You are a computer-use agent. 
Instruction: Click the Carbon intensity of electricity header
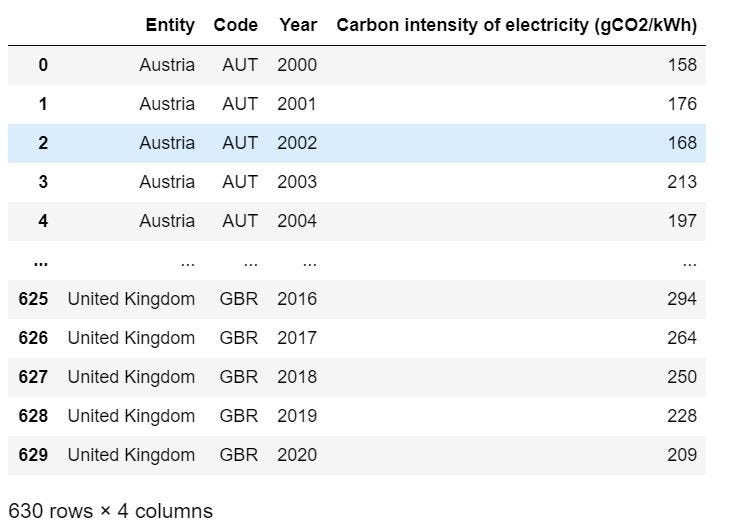516,25
